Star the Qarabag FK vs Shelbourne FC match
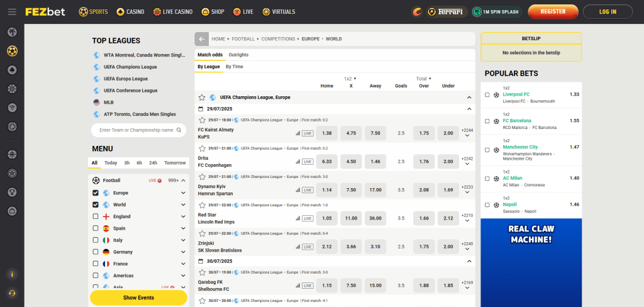Viewport: 644px width, 307px height. click(x=202, y=272)
